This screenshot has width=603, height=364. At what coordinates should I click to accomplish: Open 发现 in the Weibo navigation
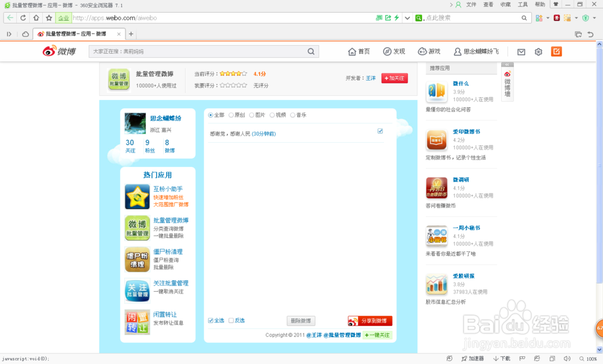pyautogui.click(x=394, y=51)
